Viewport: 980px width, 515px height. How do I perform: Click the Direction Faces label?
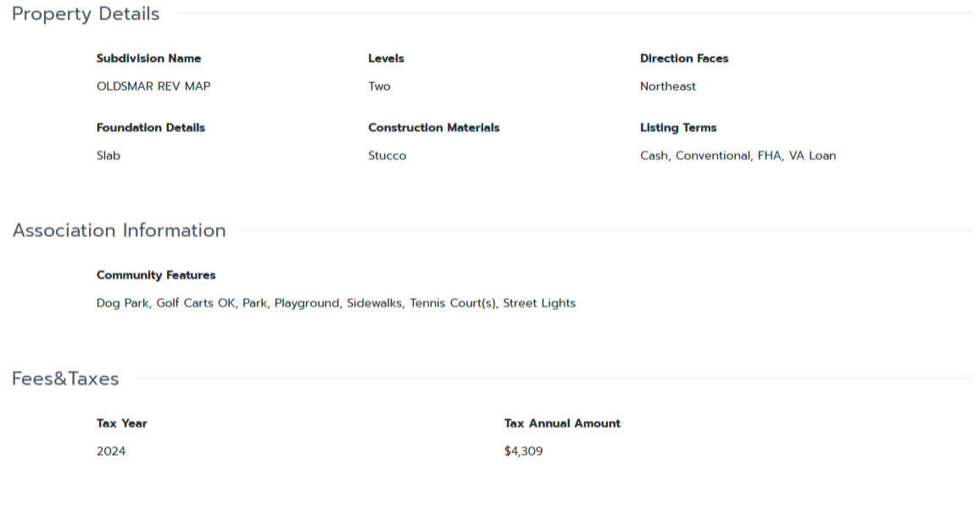click(x=684, y=58)
